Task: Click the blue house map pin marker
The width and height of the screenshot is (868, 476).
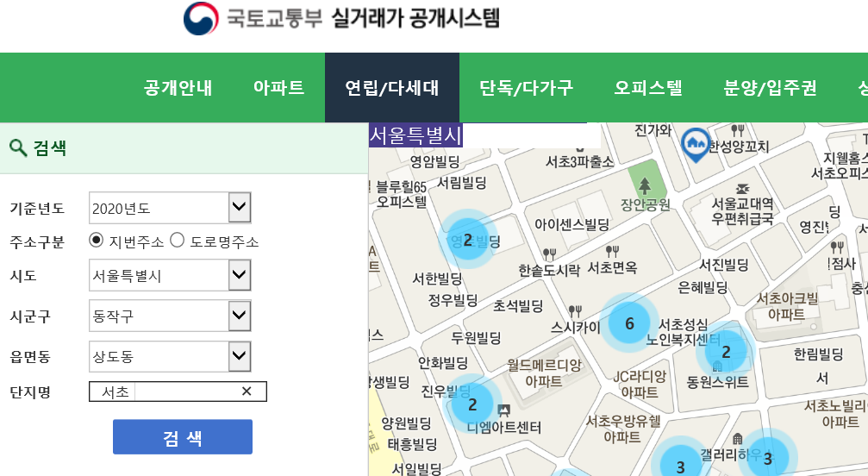Action: tap(696, 145)
